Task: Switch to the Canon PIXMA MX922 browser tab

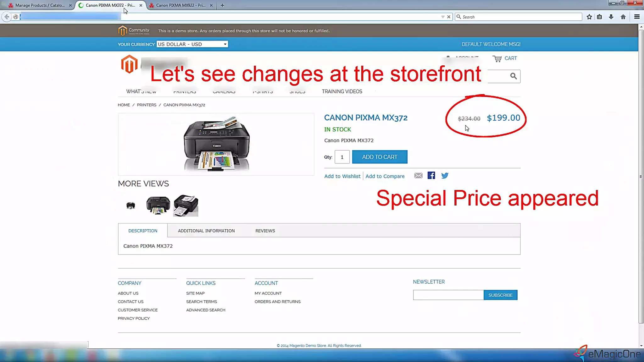Action: [x=180, y=5]
